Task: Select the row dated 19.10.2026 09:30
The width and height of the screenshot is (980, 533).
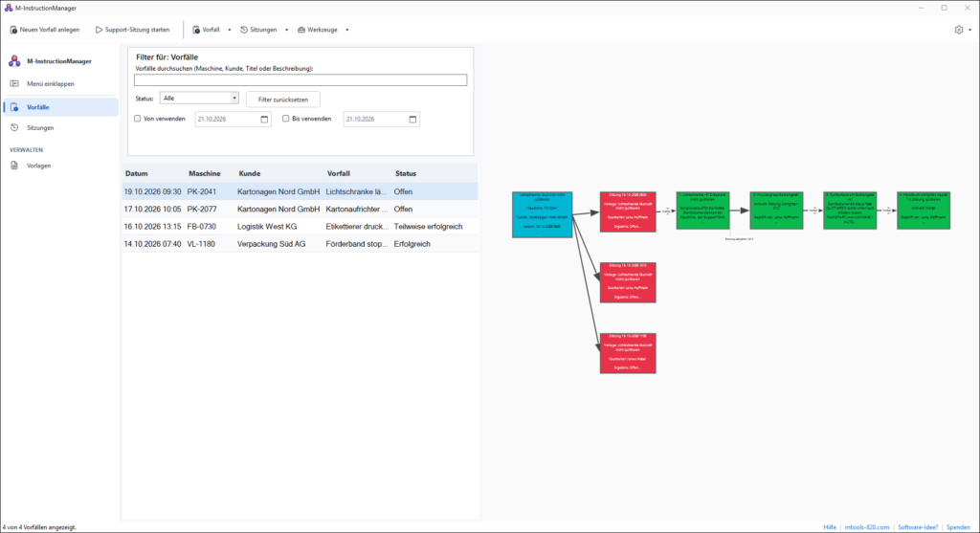Action: click(300, 191)
